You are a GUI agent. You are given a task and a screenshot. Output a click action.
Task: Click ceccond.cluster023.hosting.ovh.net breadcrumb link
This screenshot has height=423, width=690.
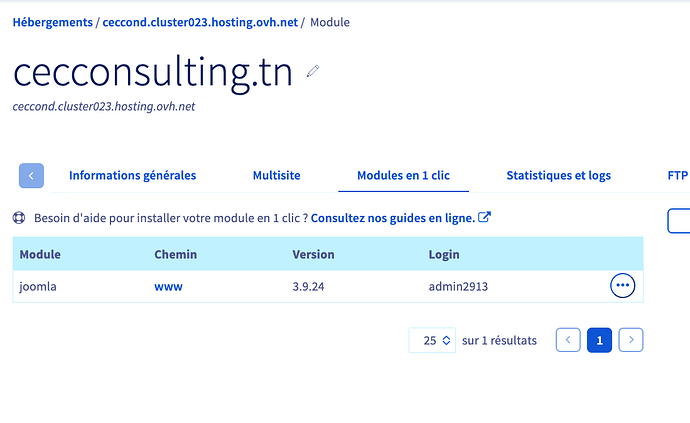click(200, 22)
